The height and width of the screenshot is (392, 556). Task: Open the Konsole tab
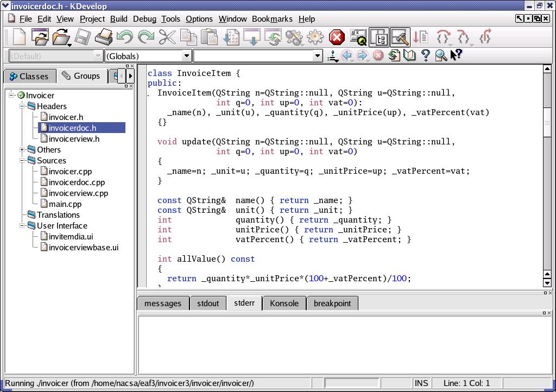[x=284, y=304]
